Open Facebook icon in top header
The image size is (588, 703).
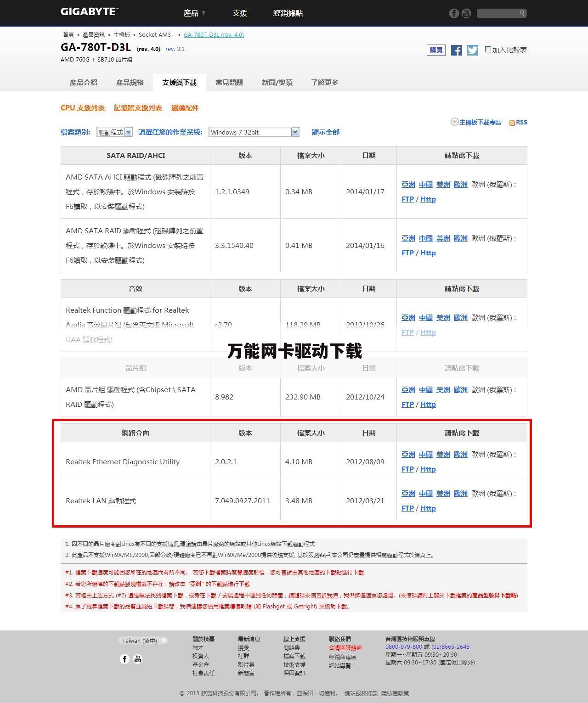[x=454, y=13]
